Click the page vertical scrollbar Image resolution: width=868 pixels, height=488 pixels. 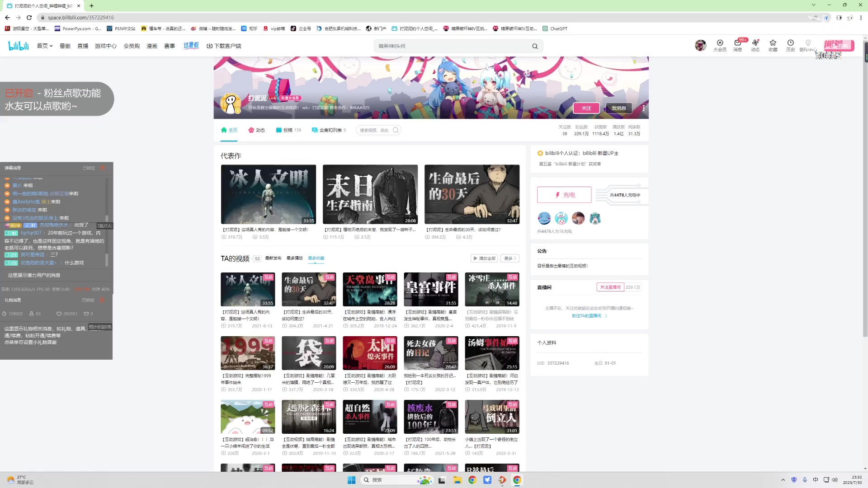point(865,190)
